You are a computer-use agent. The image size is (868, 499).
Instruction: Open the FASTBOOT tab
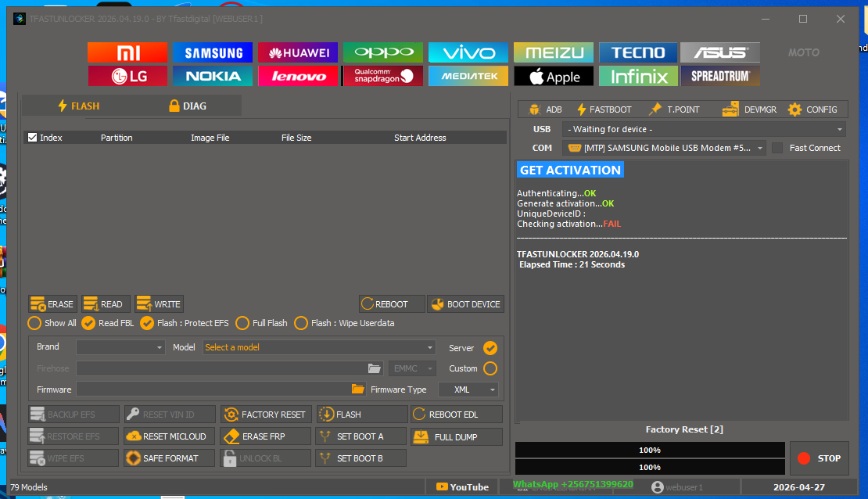point(604,109)
